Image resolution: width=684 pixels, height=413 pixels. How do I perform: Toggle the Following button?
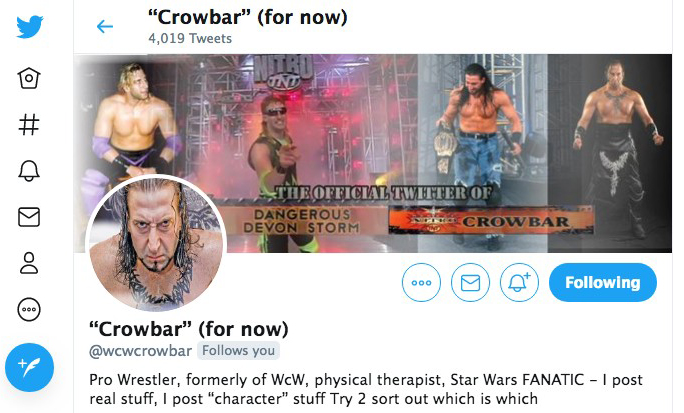[x=602, y=282]
